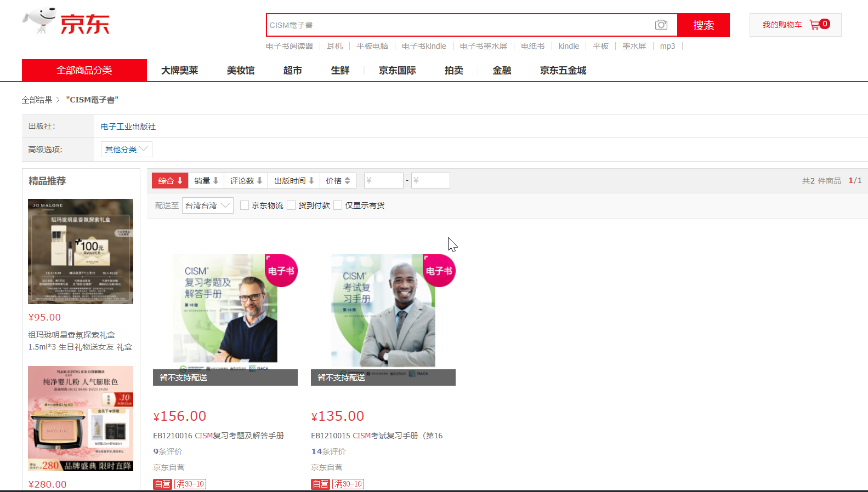Expand the 其他分类 dropdown
Screen dimensions: 868x492
point(126,149)
